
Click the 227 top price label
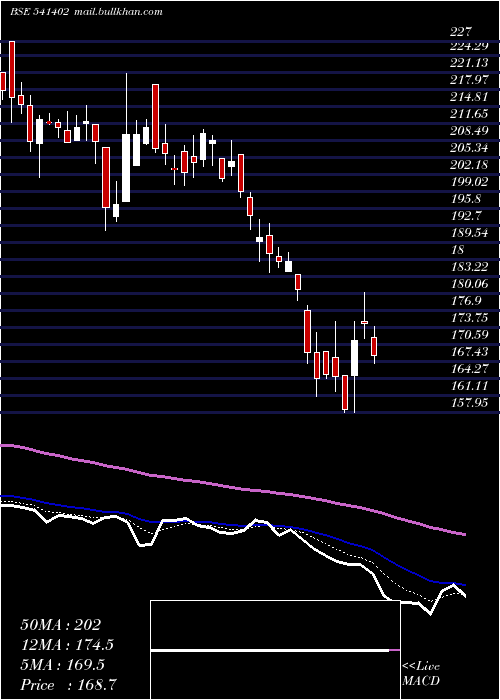pyautogui.click(x=461, y=32)
